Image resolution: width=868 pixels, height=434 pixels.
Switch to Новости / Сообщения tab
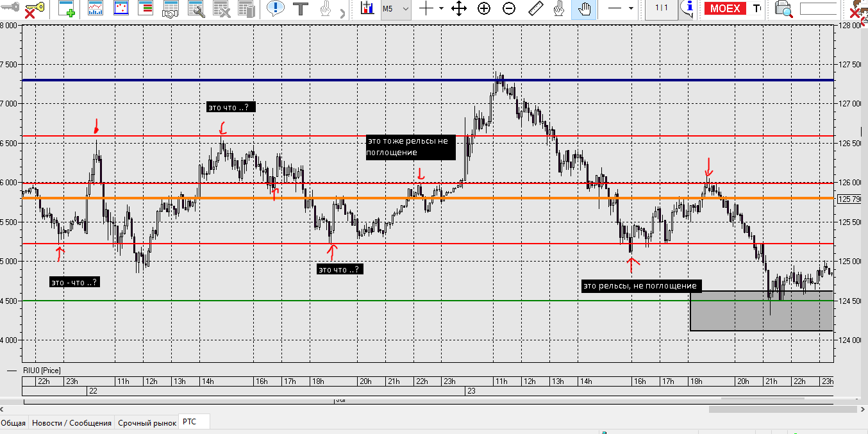point(72,422)
